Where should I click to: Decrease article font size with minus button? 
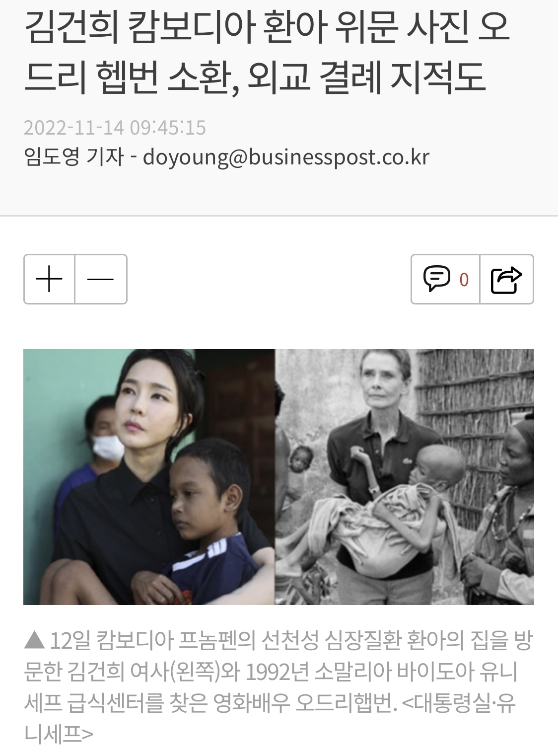click(x=101, y=279)
